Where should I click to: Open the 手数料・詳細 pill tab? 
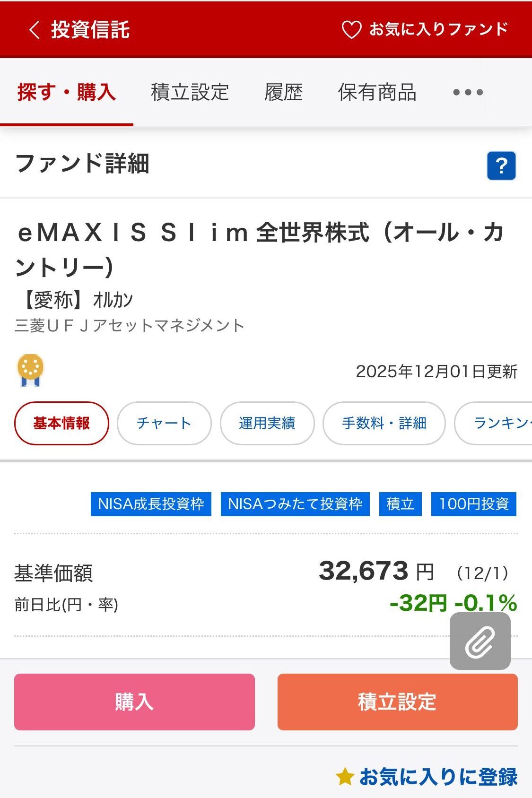pos(384,423)
